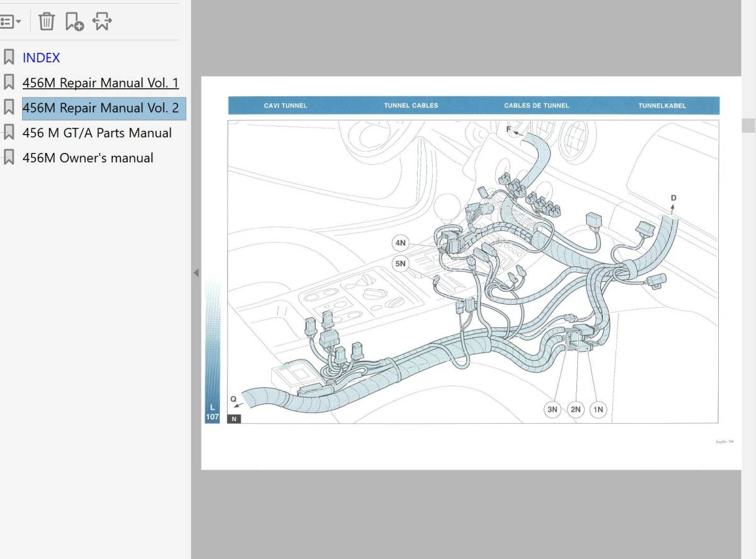Open the bookmark options dropdown menu
This screenshot has width=756, height=559.
11,21
